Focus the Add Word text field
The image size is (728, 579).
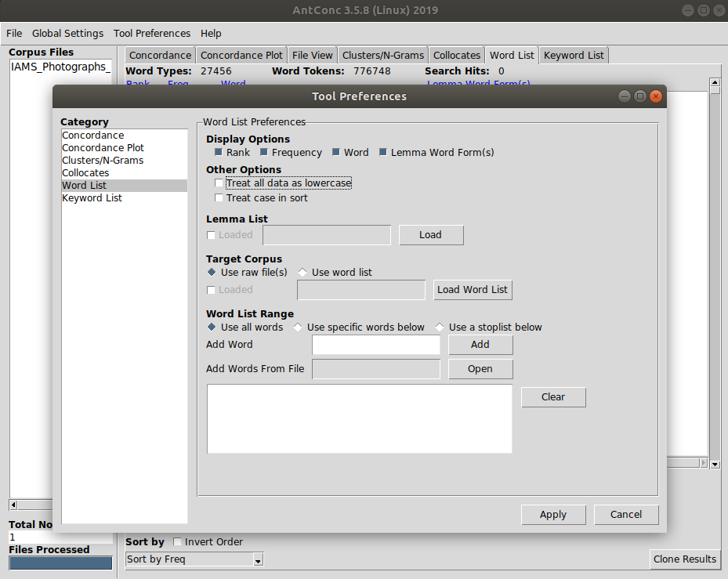coord(376,345)
